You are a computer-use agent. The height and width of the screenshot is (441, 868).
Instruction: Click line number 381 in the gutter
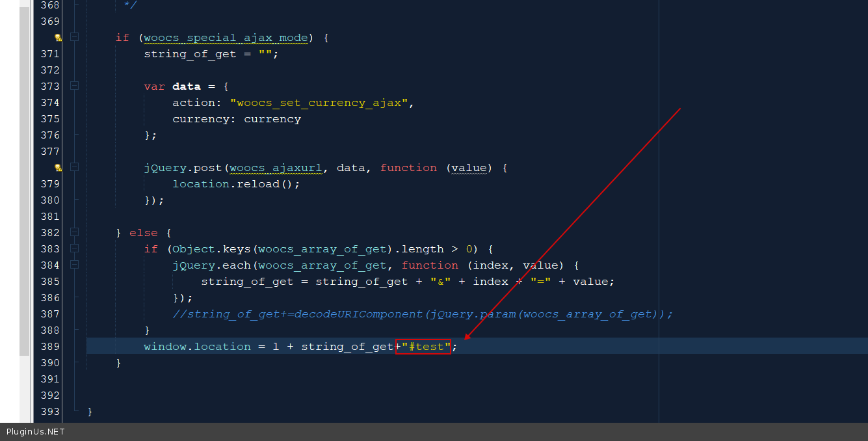(50, 217)
